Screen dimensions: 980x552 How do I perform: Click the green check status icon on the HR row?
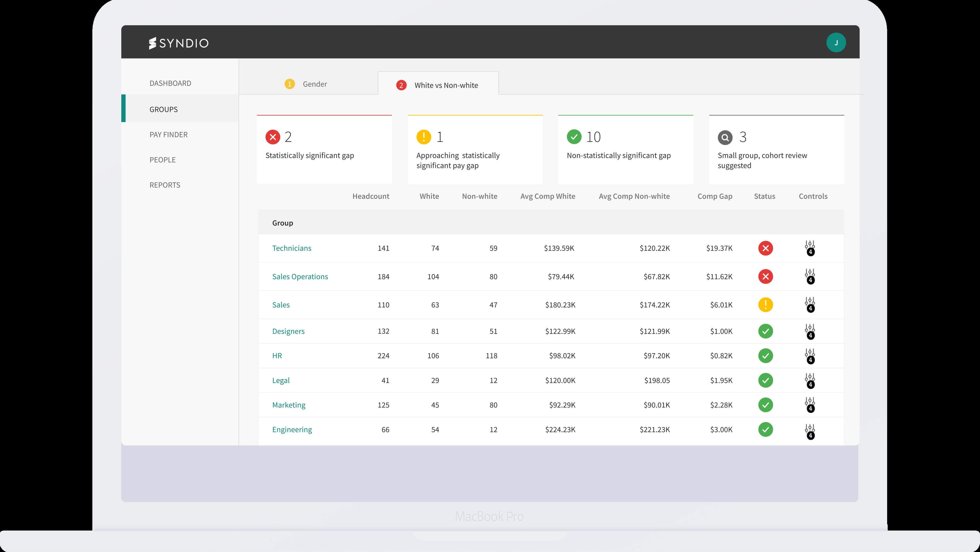pyautogui.click(x=766, y=356)
